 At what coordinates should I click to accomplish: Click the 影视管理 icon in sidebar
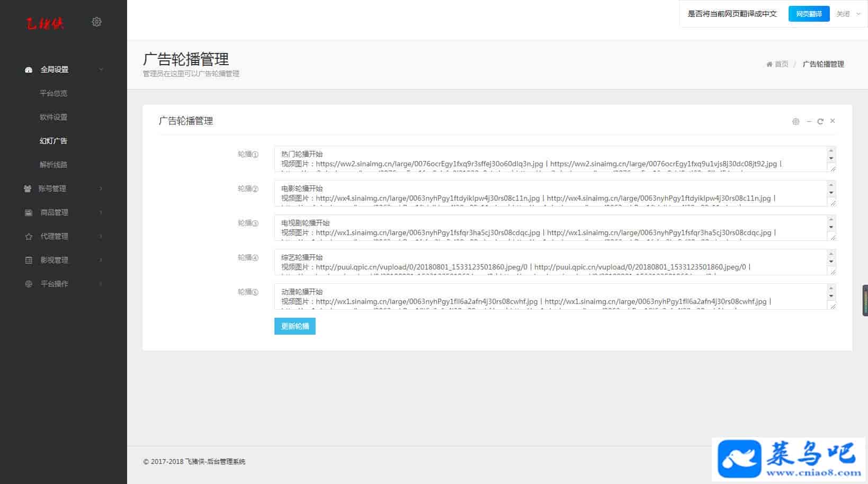(x=29, y=260)
